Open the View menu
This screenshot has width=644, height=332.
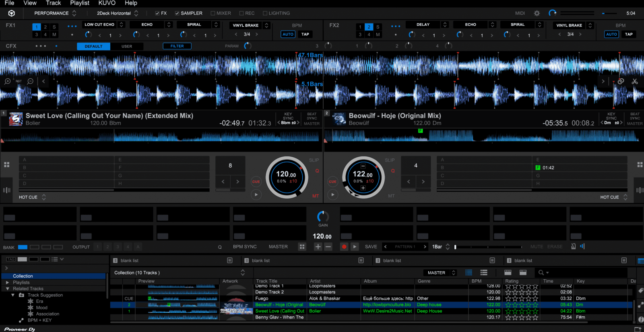pyautogui.click(x=30, y=3)
